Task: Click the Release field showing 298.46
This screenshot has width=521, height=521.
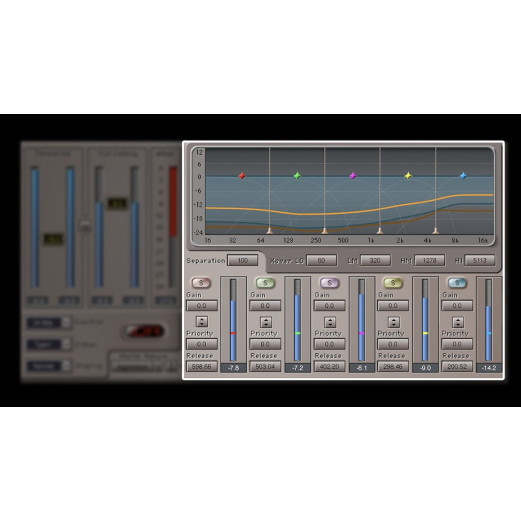Action: 393,367
